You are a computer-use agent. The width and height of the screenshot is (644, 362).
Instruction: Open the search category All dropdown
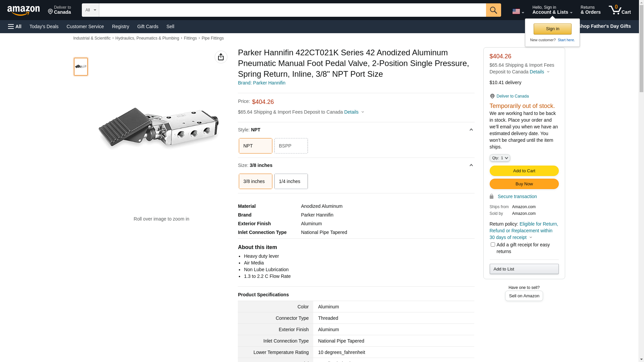pos(91,10)
